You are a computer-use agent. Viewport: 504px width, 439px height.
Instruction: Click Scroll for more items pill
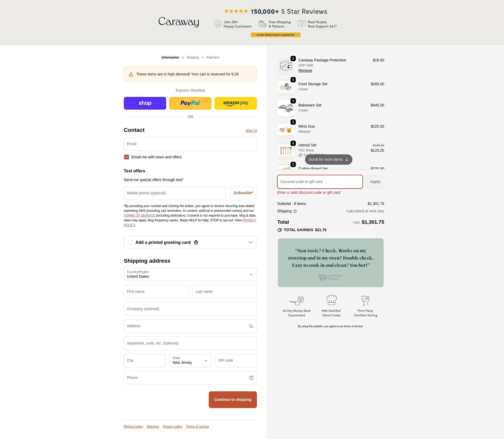coord(328,159)
